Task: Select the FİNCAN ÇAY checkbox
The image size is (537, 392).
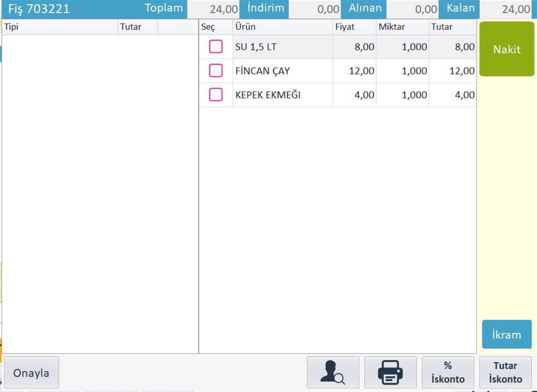Action: pos(216,71)
